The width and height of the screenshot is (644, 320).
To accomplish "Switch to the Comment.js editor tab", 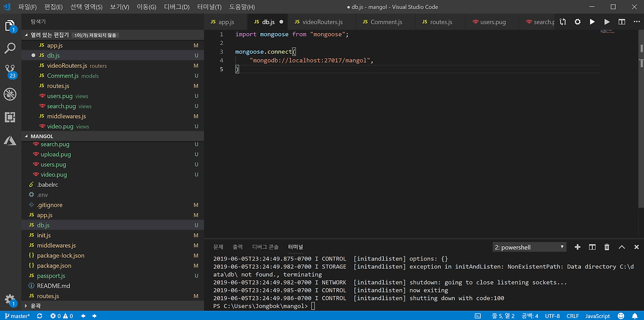I will coord(386,22).
